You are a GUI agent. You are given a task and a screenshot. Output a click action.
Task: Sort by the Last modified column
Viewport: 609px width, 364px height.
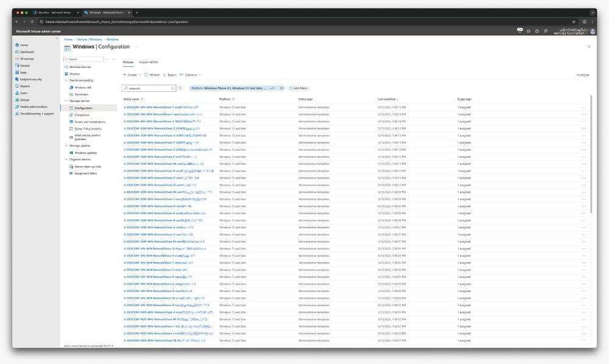(x=387, y=99)
